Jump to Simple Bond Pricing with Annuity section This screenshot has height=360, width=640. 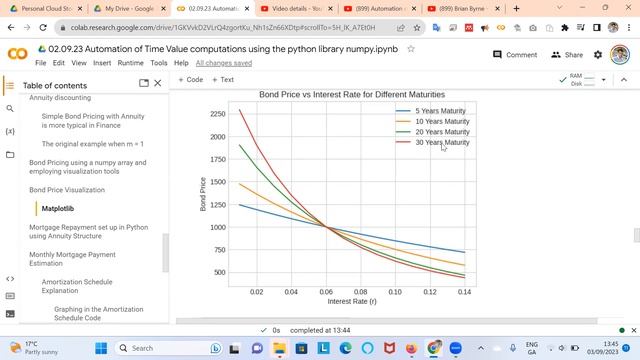(93, 121)
